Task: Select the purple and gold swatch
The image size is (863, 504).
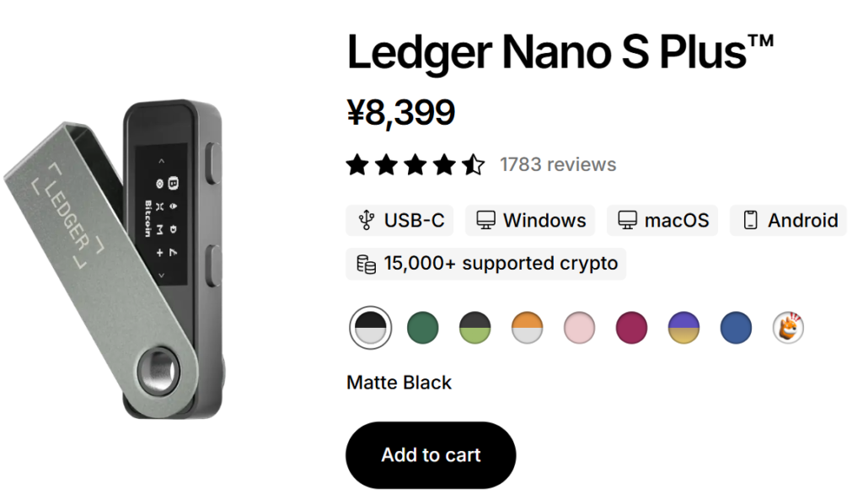Action: click(683, 327)
